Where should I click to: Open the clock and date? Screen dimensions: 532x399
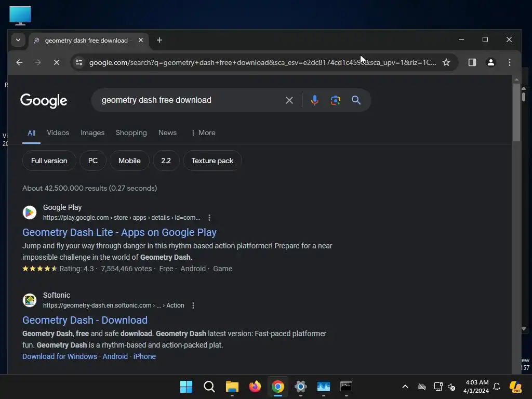[x=476, y=387]
